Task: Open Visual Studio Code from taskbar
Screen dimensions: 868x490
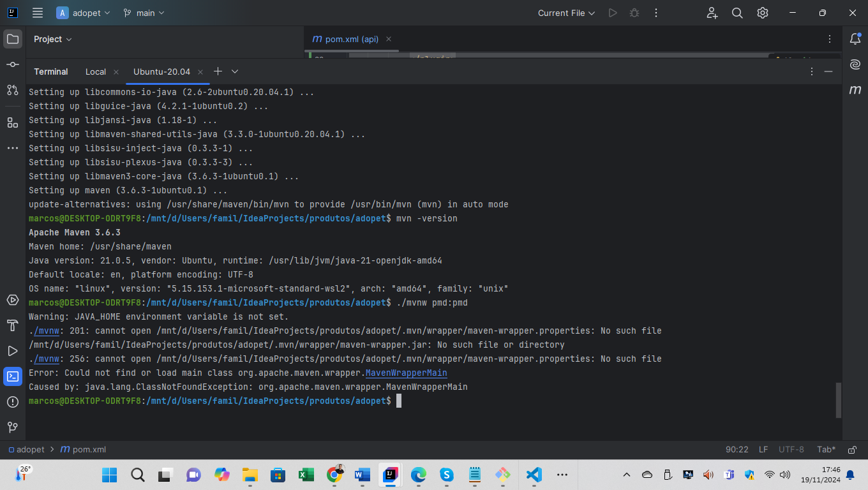Action: [x=534, y=475]
